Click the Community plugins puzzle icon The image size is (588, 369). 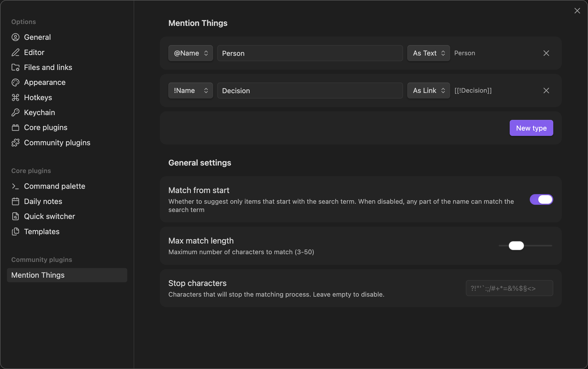pos(16,143)
